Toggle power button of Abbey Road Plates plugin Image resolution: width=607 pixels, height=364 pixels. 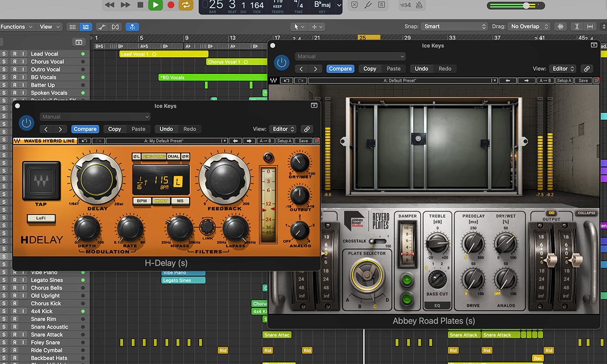tap(282, 63)
